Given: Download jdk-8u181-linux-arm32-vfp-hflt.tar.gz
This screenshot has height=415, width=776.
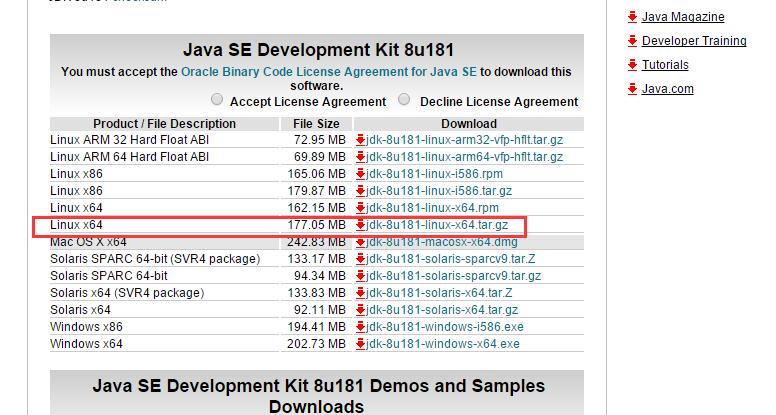Looking at the screenshot, I should (464, 140).
